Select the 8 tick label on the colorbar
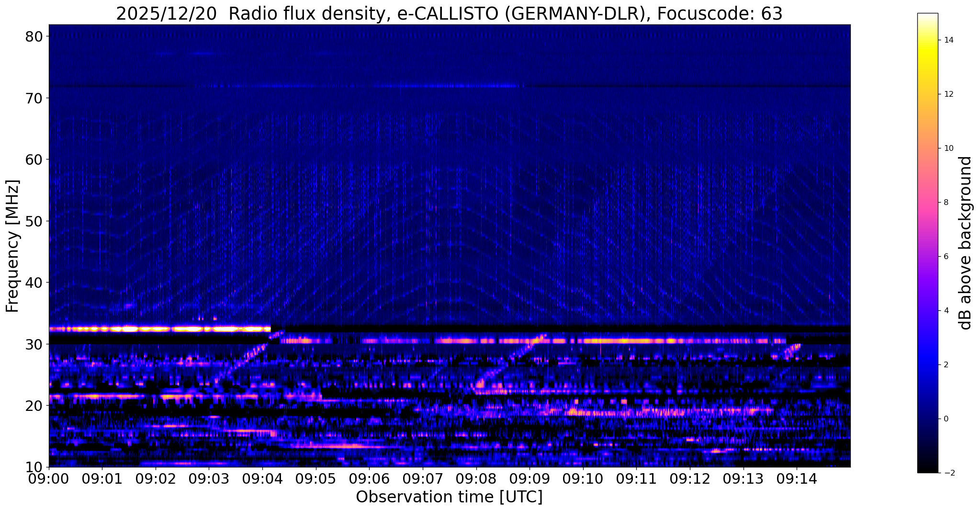 (x=946, y=203)
